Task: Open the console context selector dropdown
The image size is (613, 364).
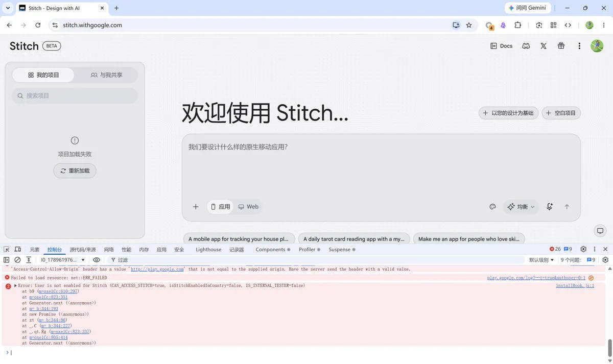Action: click(62, 260)
